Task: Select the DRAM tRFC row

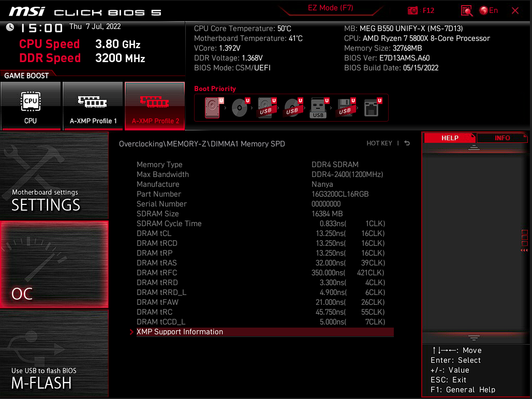Action: point(265,273)
